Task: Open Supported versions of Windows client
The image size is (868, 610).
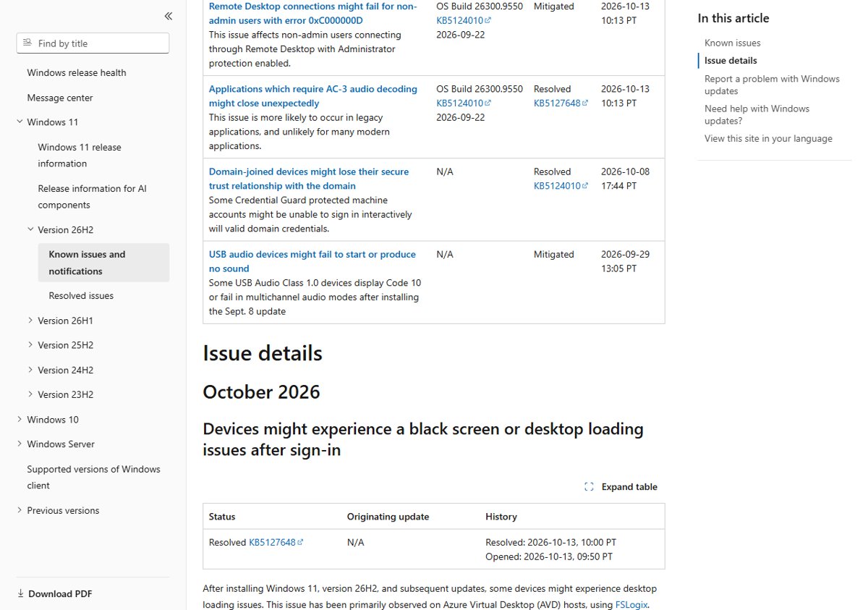Action: click(x=93, y=478)
